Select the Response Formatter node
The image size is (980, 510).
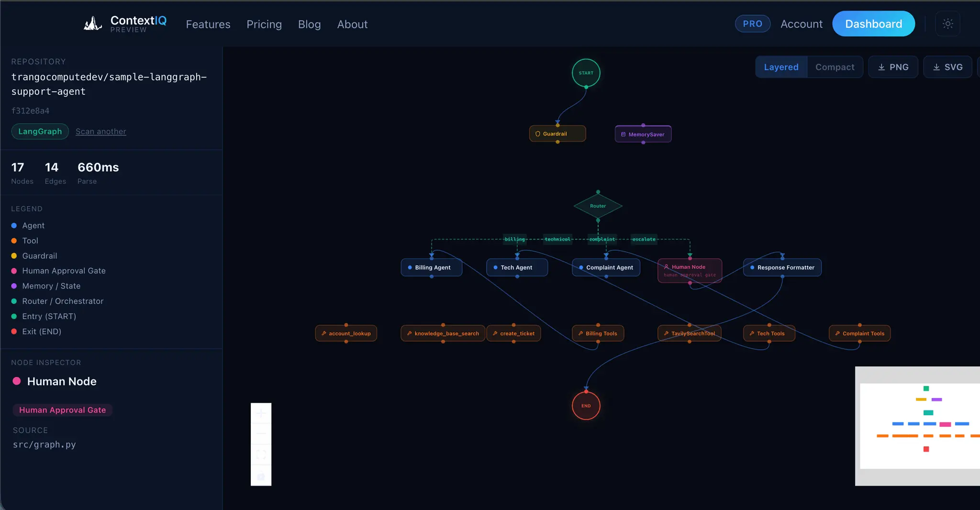782,267
